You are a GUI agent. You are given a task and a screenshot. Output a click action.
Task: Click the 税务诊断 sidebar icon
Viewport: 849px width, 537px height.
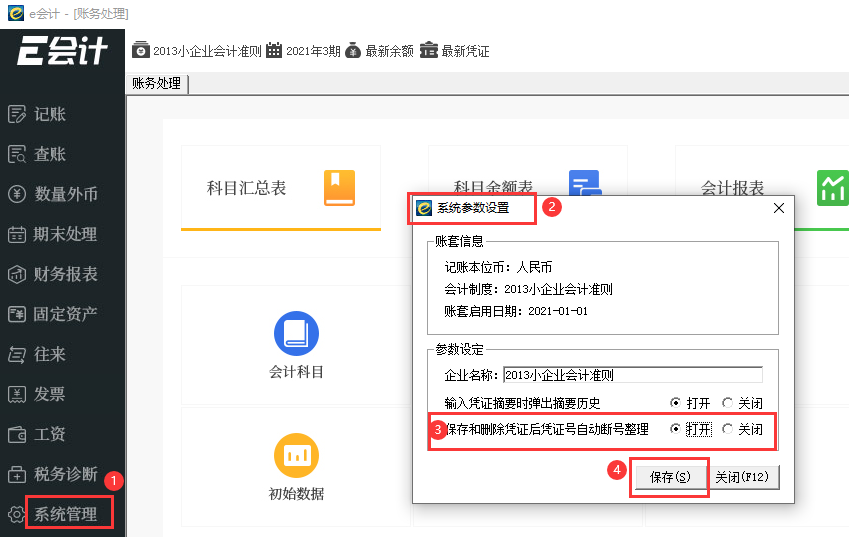(x=17, y=474)
